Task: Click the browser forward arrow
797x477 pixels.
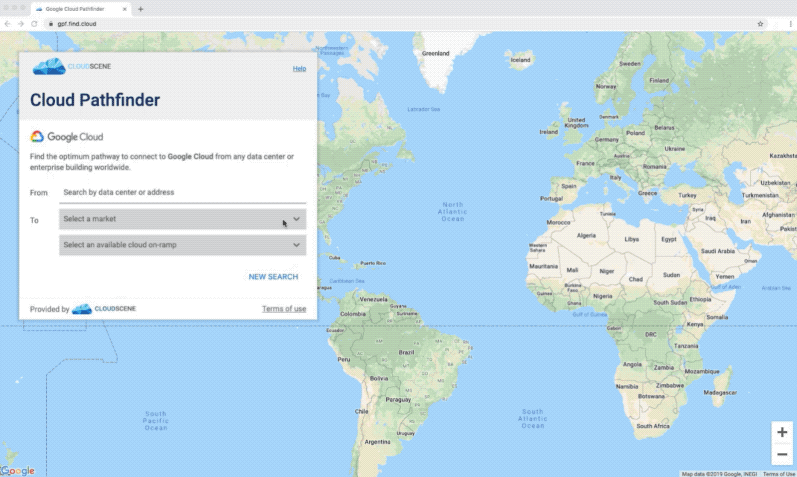Action: point(21,24)
